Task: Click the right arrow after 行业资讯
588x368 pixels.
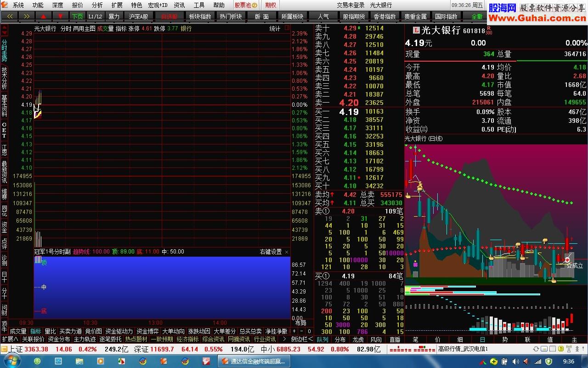Action: tap(284, 339)
